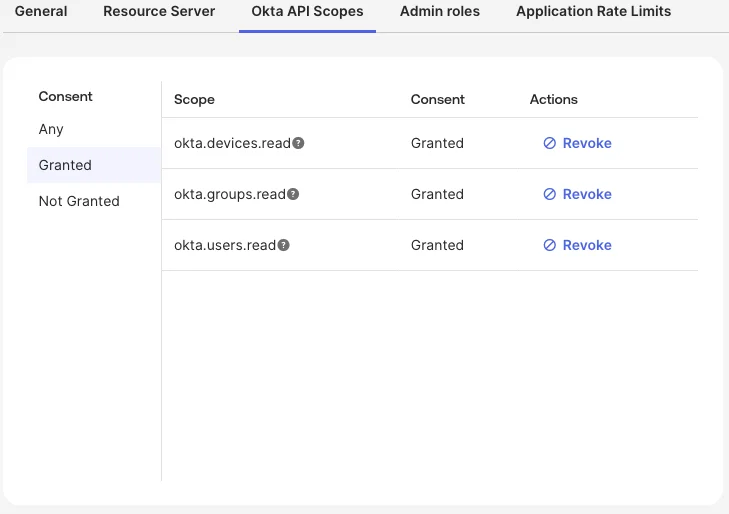Click the Consent sidebar heading
This screenshot has height=514, width=729.
(x=66, y=97)
